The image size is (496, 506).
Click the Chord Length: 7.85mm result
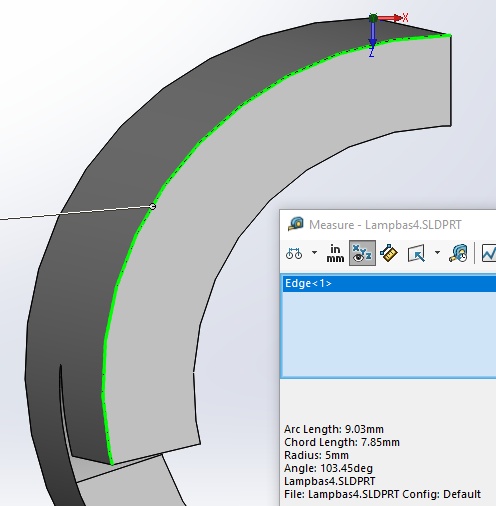point(342,442)
